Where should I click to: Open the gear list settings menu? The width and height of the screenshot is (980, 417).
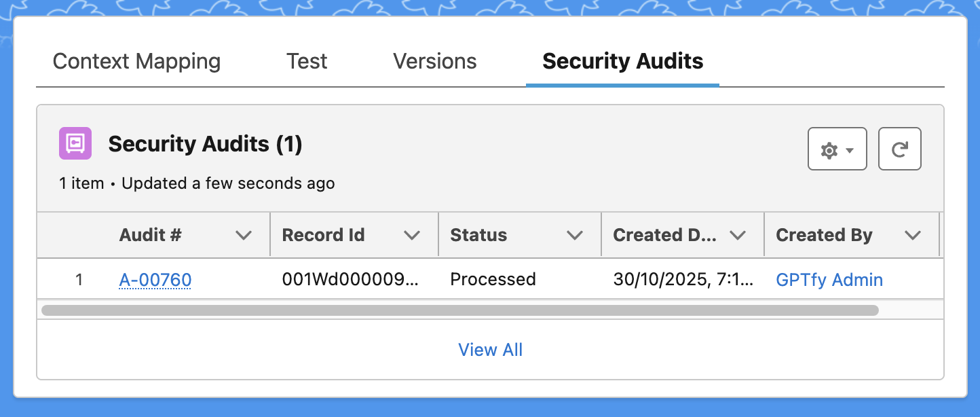[837, 149]
